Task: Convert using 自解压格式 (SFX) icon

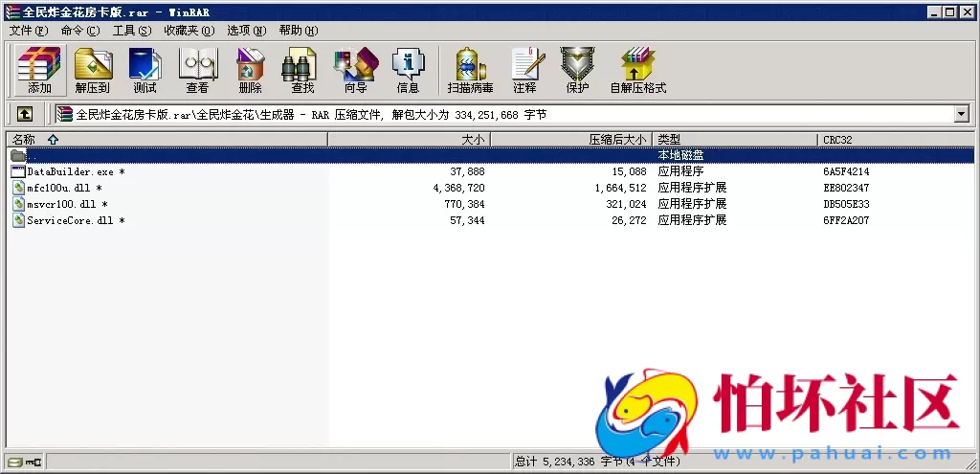Action: (638, 69)
